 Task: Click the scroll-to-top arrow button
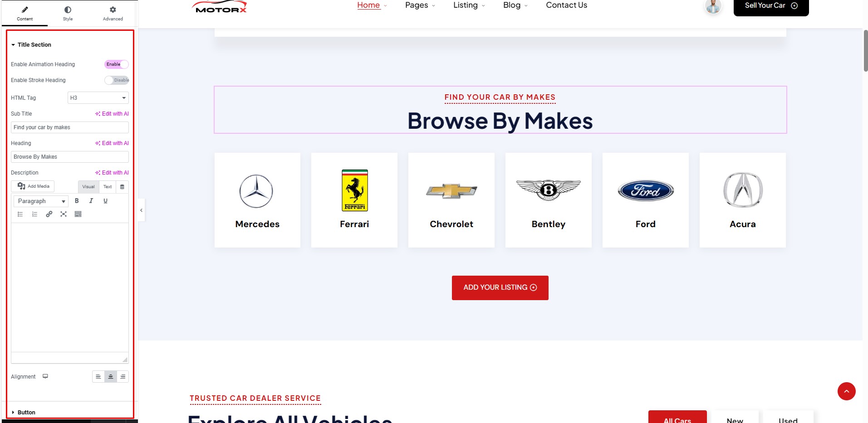846,391
